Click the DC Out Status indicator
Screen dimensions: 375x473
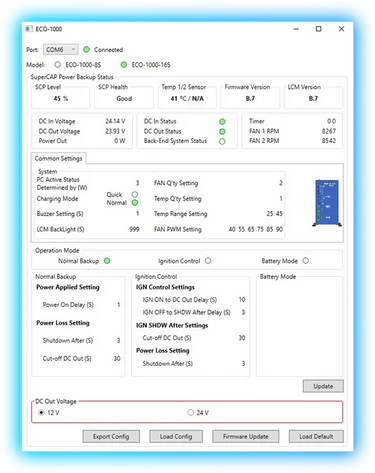(222, 131)
